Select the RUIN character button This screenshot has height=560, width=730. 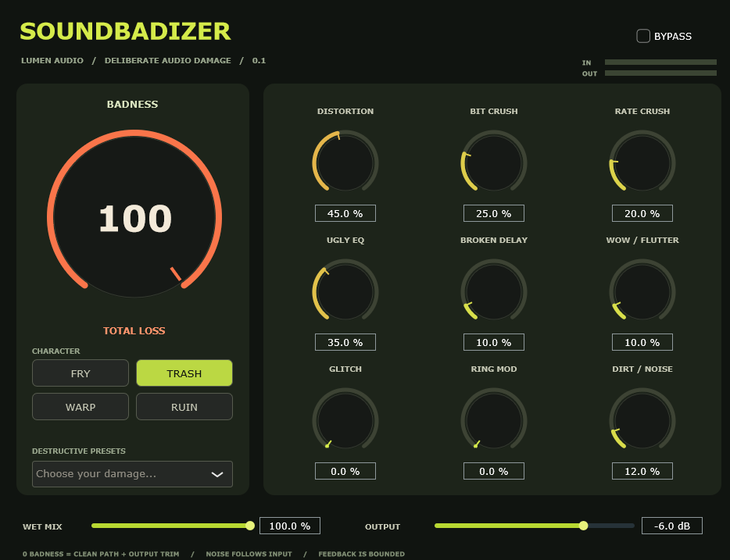point(184,406)
